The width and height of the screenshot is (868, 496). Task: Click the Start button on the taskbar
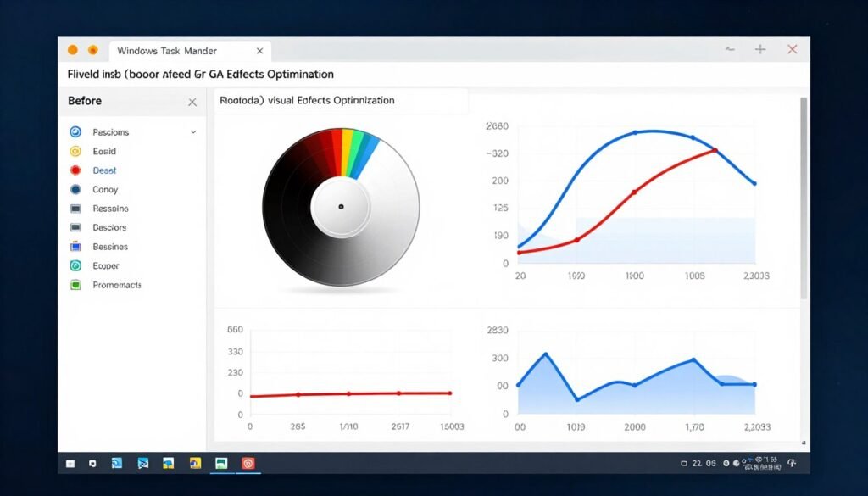69,464
